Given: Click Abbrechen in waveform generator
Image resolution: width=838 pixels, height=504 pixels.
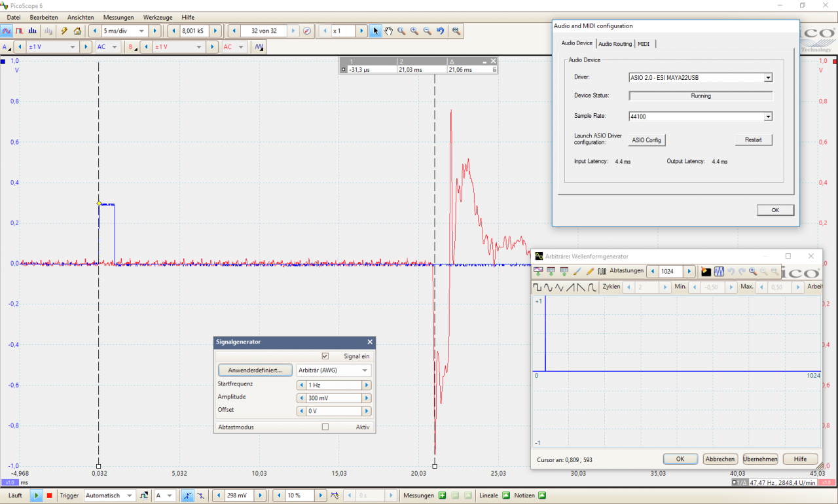Looking at the screenshot, I should [x=720, y=459].
